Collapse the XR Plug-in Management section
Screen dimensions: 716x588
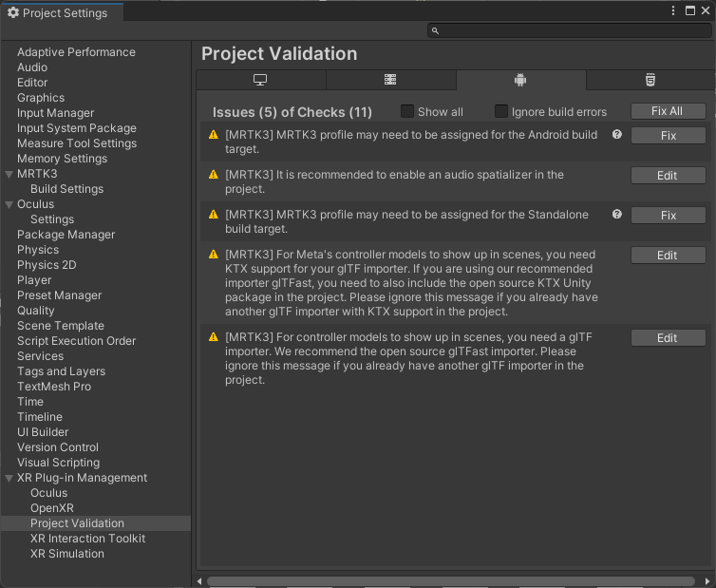(x=9, y=479)
